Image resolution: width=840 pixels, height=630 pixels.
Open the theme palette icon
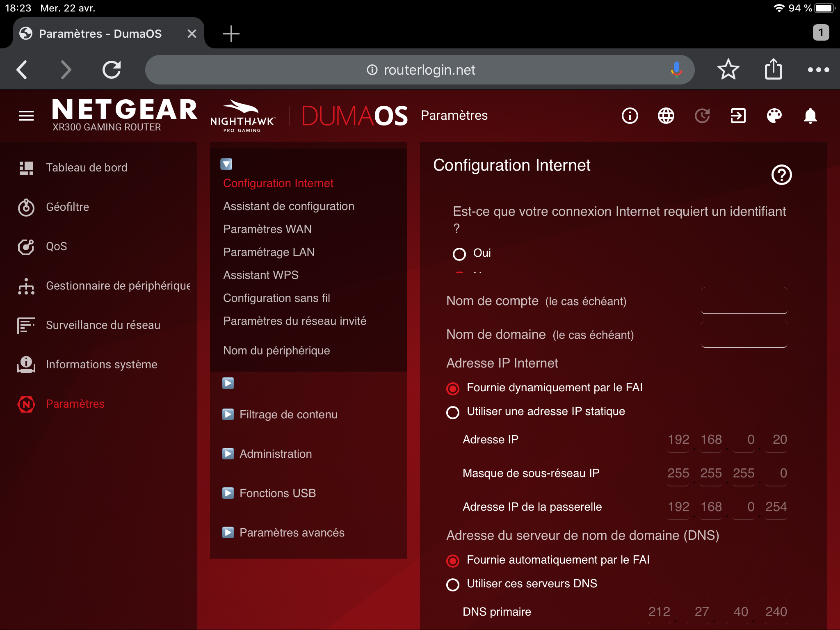774,116
